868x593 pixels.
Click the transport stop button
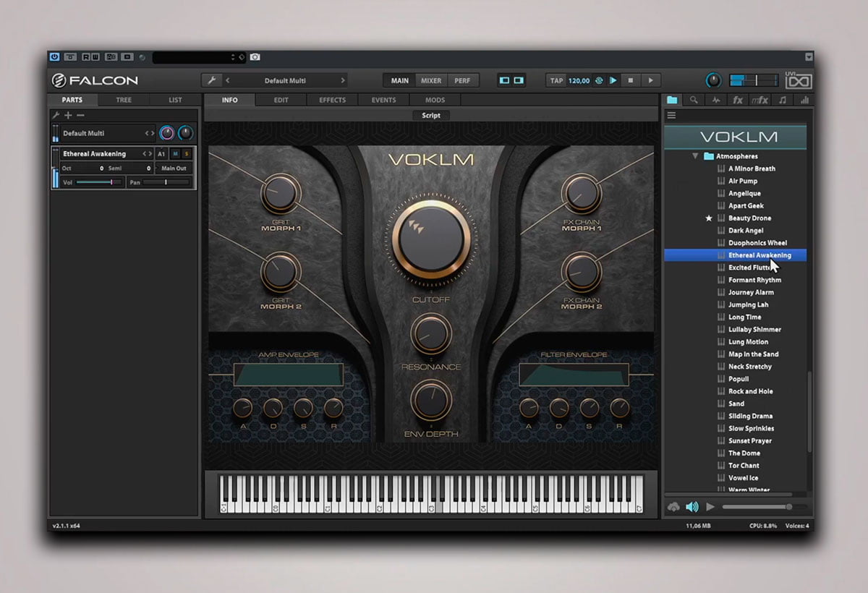point(631,80)
